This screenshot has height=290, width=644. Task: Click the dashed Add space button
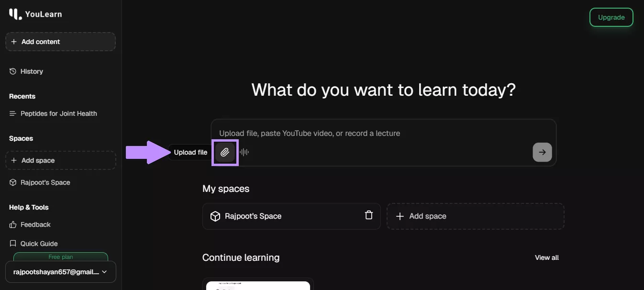60,160
